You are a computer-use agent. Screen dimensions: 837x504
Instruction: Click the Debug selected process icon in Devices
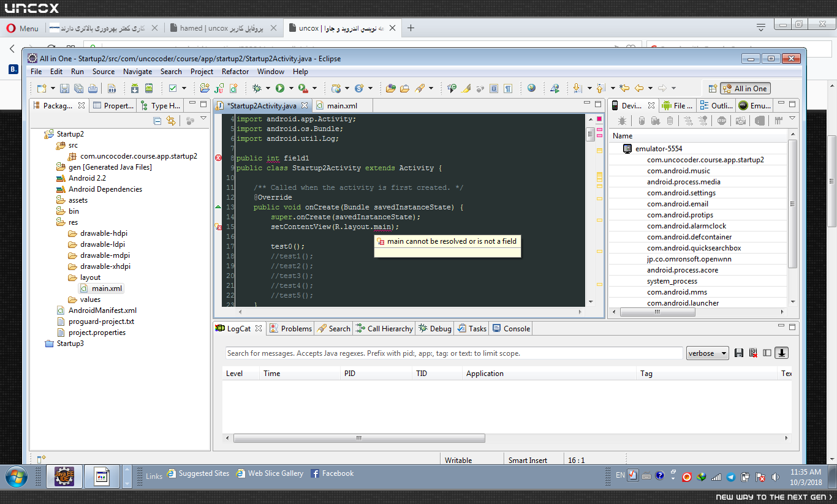[x=622, y=121]
